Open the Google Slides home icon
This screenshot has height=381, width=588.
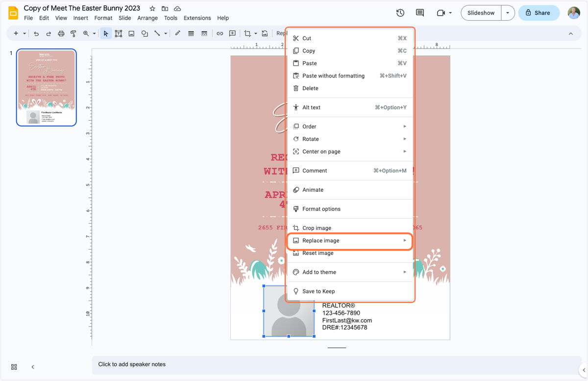13,13
